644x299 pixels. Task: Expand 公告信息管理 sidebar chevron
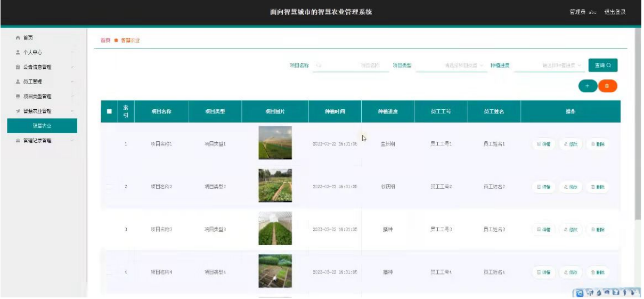tap(72, 67)
